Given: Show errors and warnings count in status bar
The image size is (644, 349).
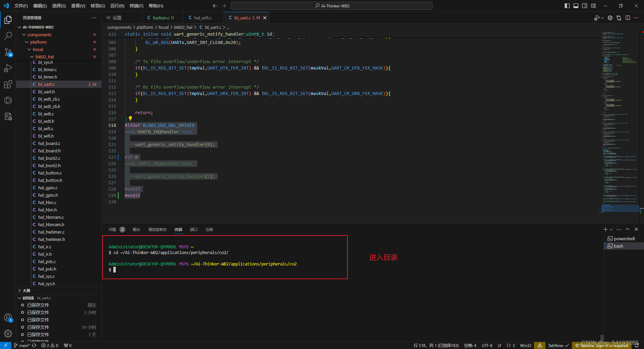Looking at the screenshot, I should 50,345.
